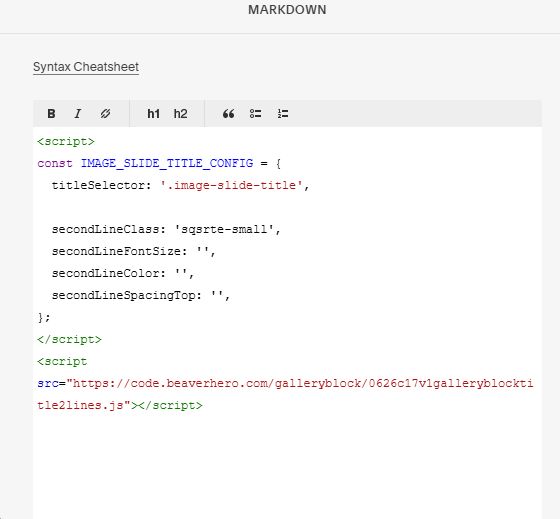Click the closing </script> tag line
The height and width of the screenshot is (519, 560).
click(x=70, y=339)
